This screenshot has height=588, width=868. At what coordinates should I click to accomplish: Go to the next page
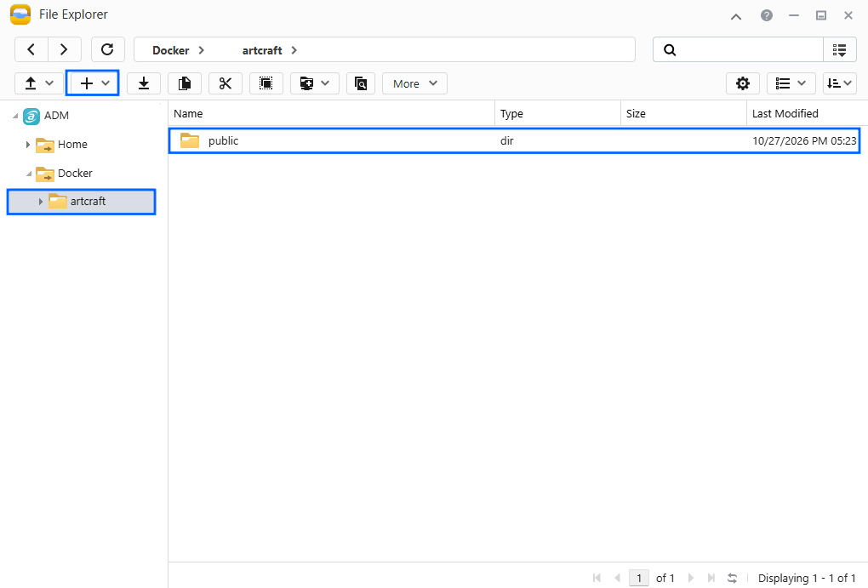(x=691, y=578)
